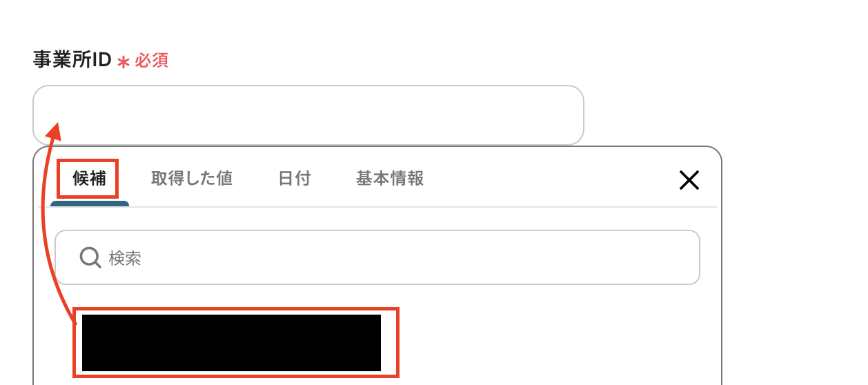Open the 日付 tab
This screenshot has height=385, width=868.
[x=295, y=179]
